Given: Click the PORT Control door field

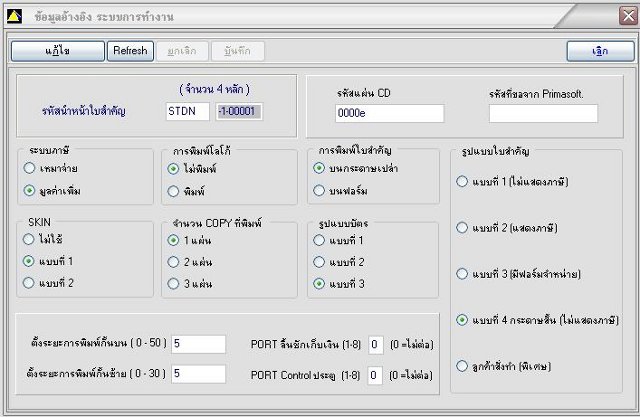Looking at the screenshot, I should coord(375,375).
